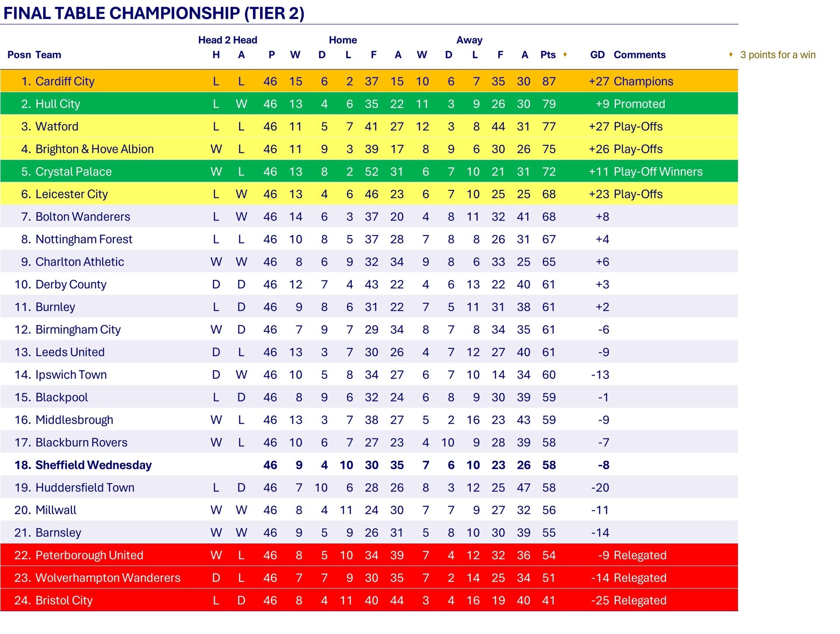This screenshot has height=634, width=840.
Task: Click the diamond beside '3 points for a win'
Action: coord(731,54)
